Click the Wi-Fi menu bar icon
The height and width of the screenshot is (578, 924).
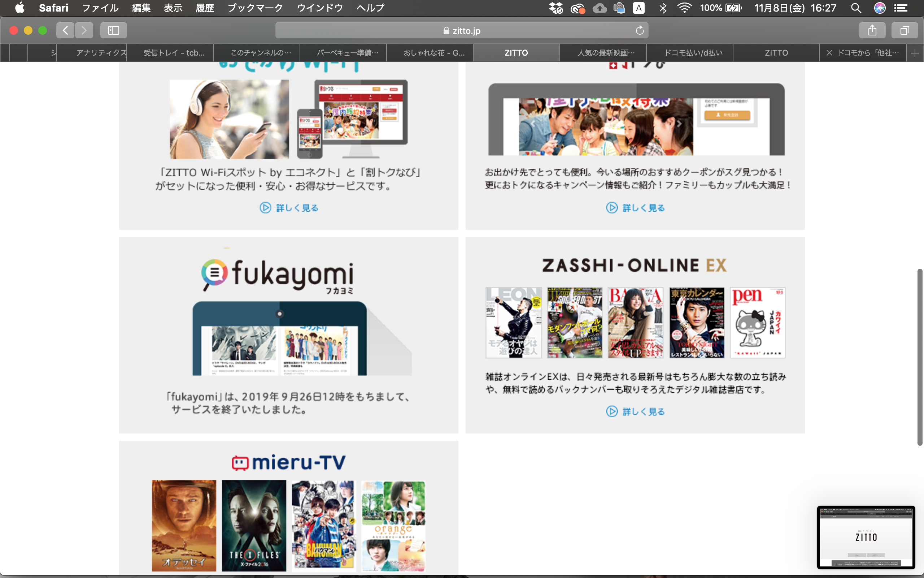pos(684,8)
